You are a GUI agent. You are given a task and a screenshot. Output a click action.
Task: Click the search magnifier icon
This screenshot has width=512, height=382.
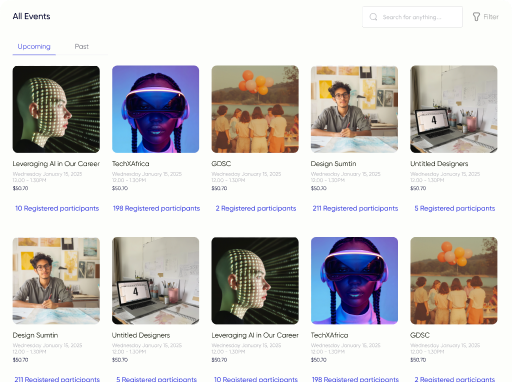tap(373, 17)
